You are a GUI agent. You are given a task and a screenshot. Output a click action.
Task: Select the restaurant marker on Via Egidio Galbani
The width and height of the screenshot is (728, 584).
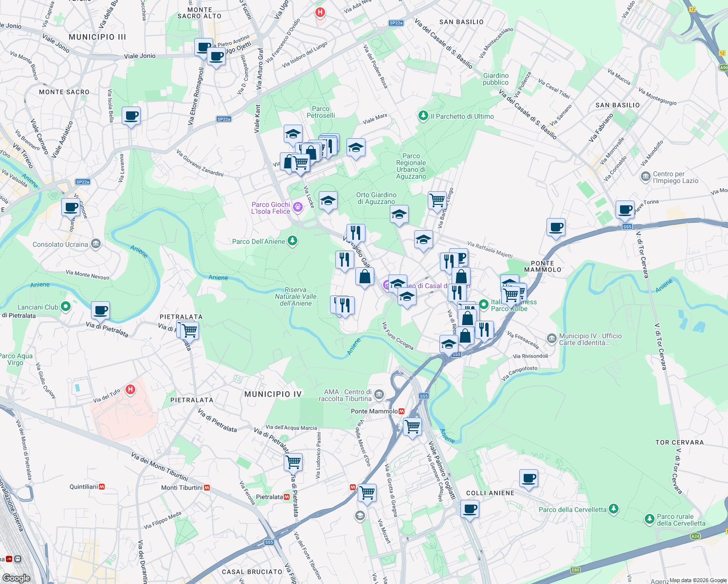(355, 233)
